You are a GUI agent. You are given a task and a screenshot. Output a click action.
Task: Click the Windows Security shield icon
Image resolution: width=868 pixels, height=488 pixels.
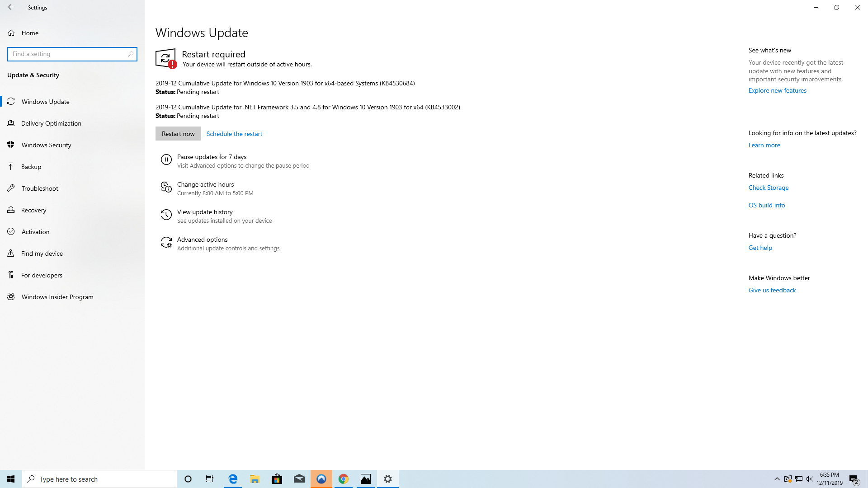pyautogui.click(x=11, y=145)
